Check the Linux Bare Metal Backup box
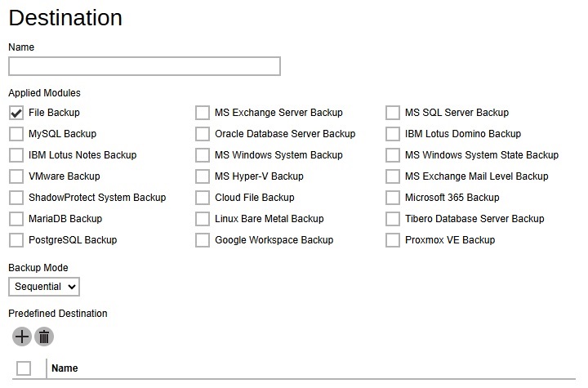588x388 pixels. tap(203, 219)
